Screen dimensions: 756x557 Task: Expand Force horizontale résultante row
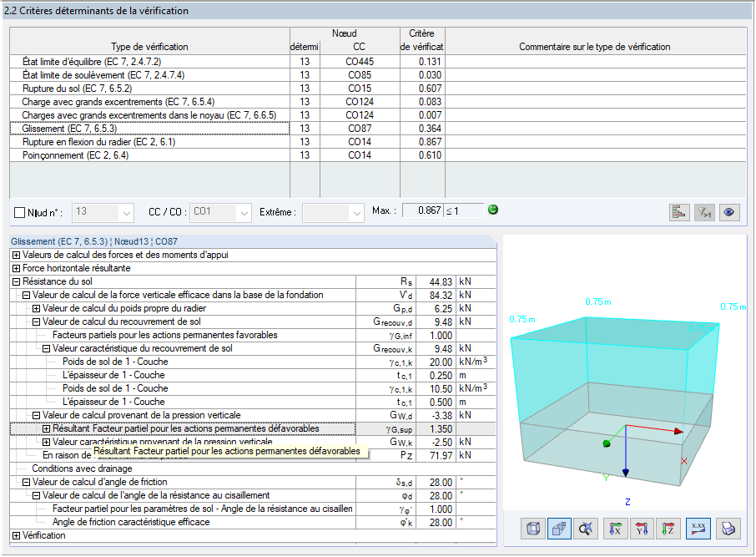tap(17, 268)
